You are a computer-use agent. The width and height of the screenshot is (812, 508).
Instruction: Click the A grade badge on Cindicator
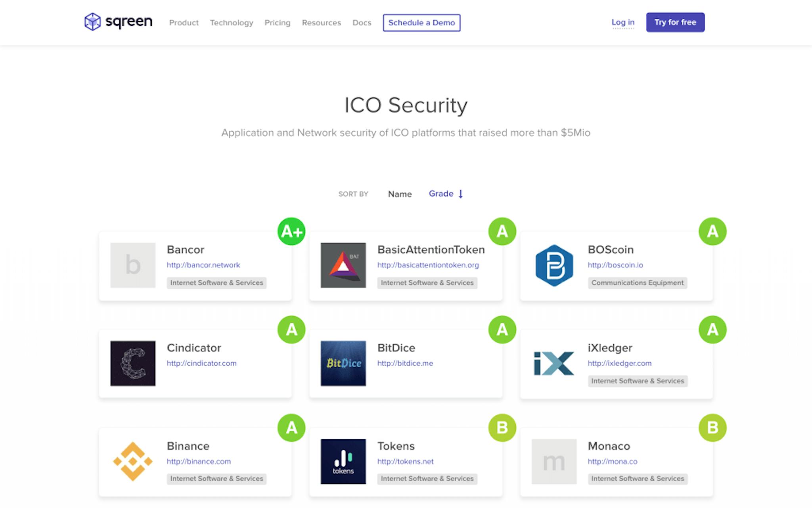click(291, 329)
